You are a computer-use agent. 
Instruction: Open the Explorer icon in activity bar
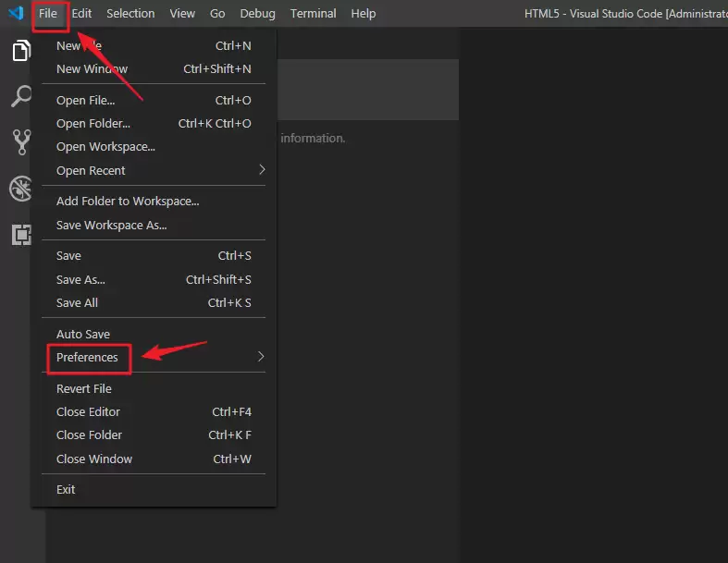coord(20,52)
